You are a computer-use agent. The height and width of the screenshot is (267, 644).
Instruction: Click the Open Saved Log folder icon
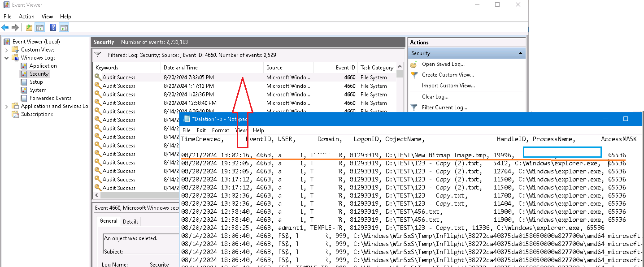point(413,64)
